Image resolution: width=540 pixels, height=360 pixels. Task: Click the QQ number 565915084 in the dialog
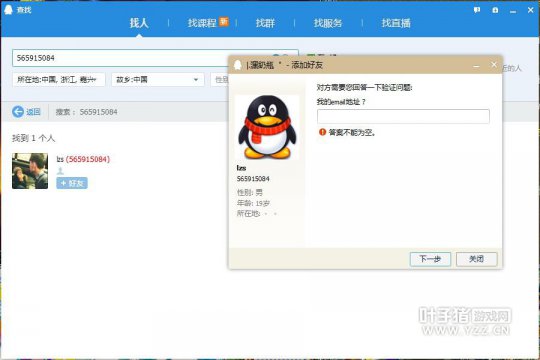tap(253, 179)
